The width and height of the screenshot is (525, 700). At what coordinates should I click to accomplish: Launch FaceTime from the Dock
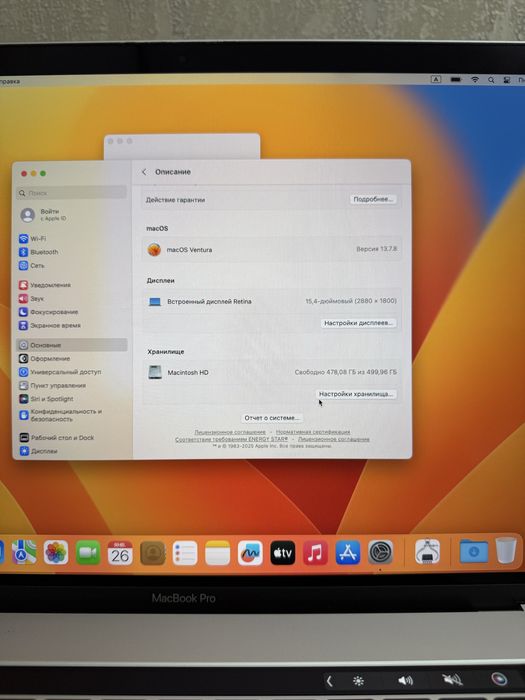pyautogui.click(x=88, y=553)
